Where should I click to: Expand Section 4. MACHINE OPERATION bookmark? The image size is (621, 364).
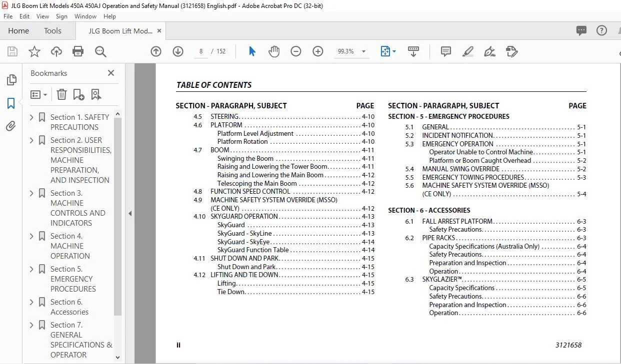click(32, 236)
